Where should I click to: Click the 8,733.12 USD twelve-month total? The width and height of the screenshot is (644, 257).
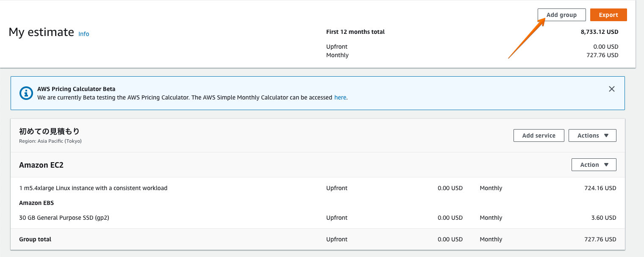pyautogui.click(x=600, y=32)
